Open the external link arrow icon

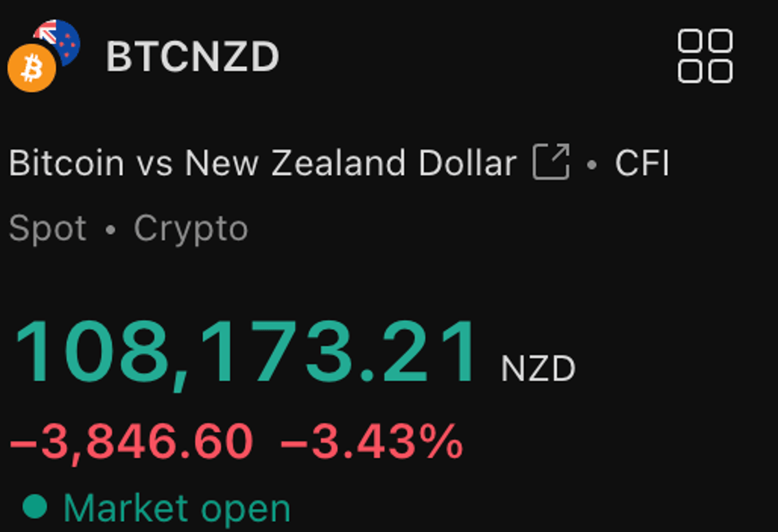[x=552, y=163]
